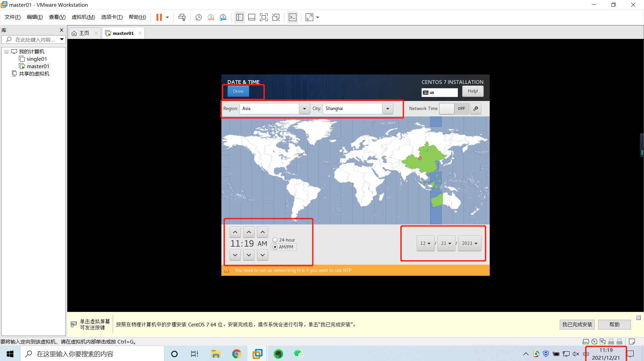Decrease the minutes with down arrow
Screen dimensions: 644x361
[x=249, y=255]
